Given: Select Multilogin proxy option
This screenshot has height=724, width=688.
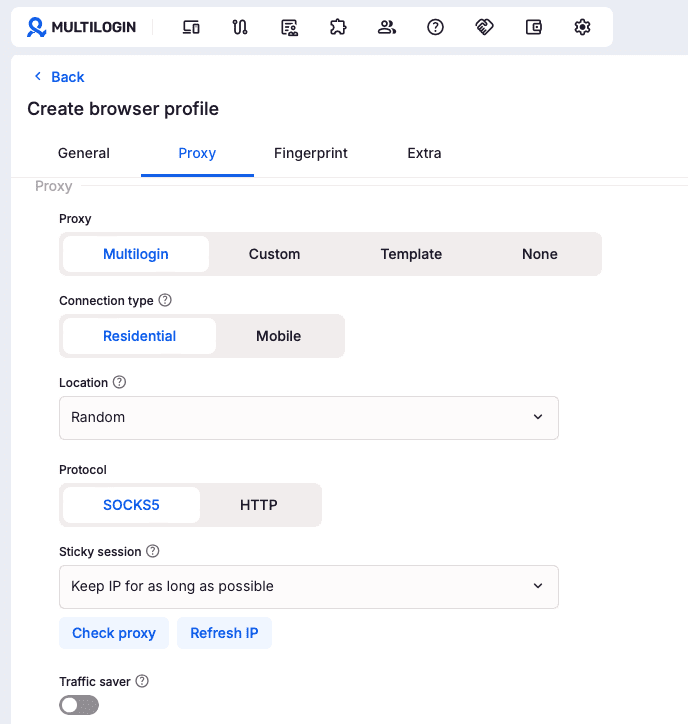Looking at the screenshot, I should [136, 254].
